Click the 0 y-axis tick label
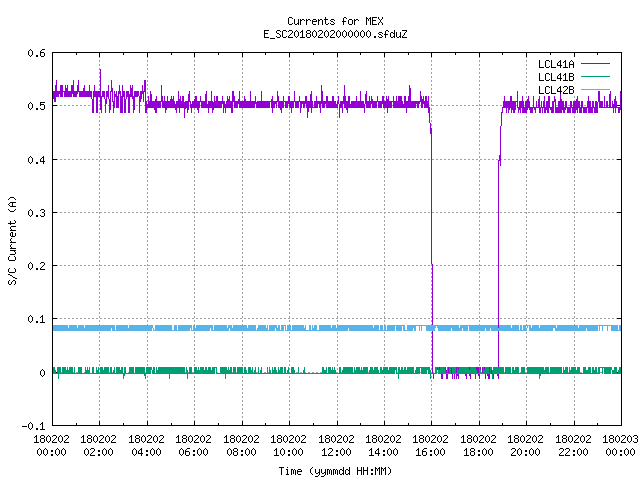This screenshot has width=640, height=480. 42,373
